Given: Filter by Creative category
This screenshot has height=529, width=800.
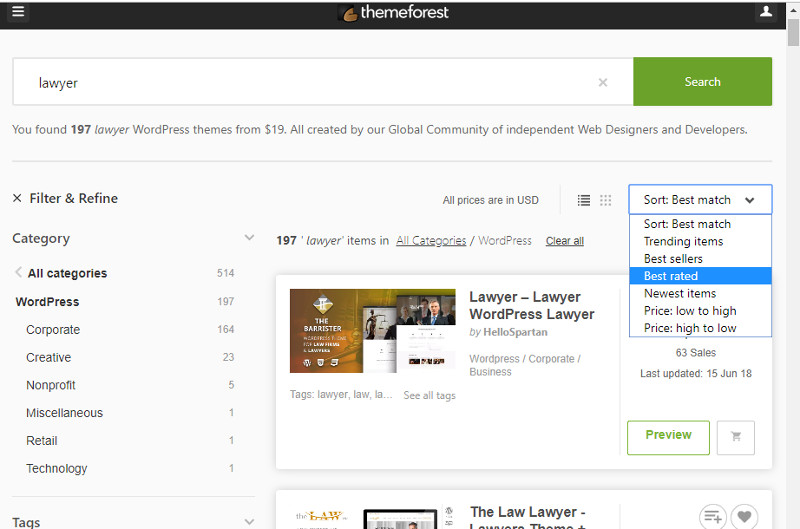Looking at the screenshot, I should (48, 357).
